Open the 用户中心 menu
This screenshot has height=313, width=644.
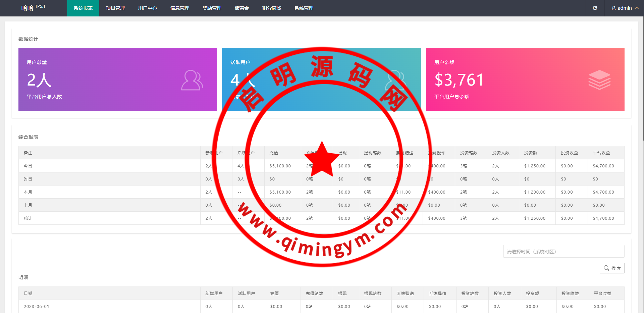click(x=147, y=8)
